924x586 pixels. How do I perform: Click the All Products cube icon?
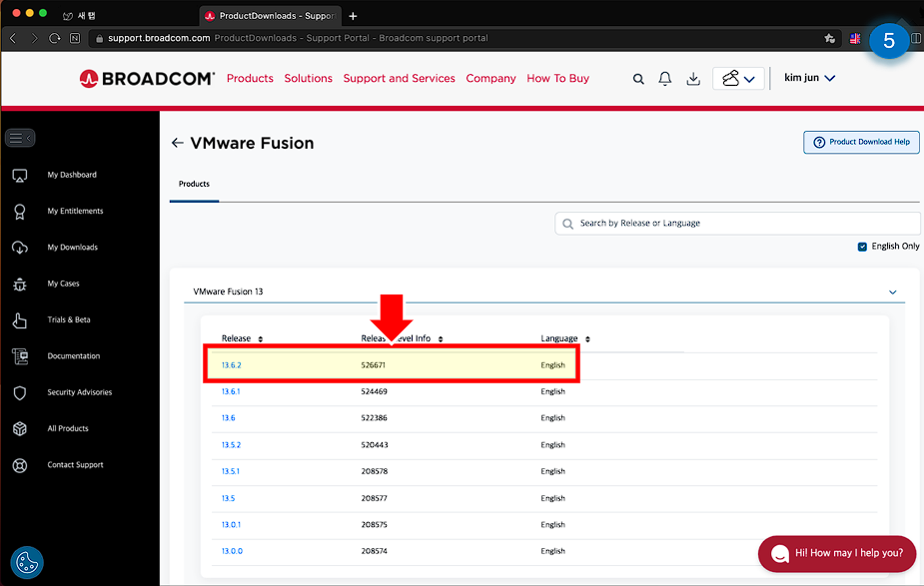pos(19,428)
